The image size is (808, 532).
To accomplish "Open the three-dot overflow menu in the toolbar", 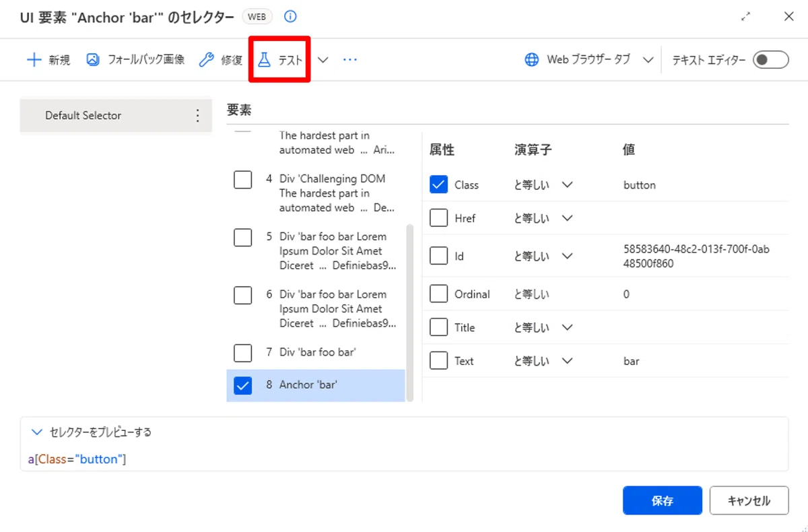I will pos(349,60).
